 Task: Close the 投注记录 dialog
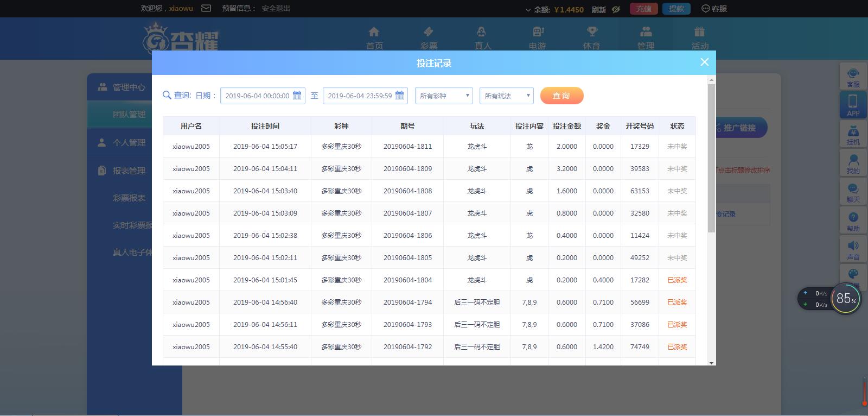(704, 62)
